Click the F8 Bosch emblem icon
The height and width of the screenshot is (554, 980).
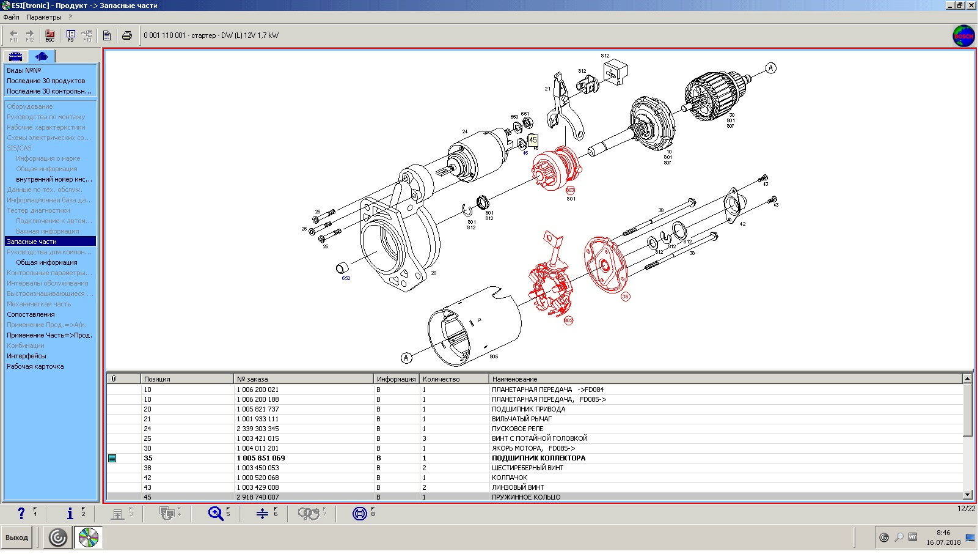360,514
